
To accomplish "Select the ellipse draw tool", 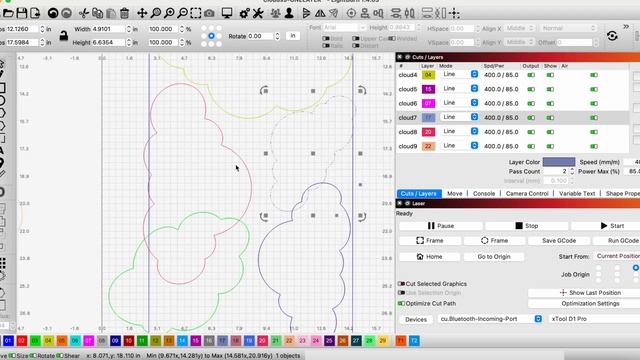I will (2, 100).
